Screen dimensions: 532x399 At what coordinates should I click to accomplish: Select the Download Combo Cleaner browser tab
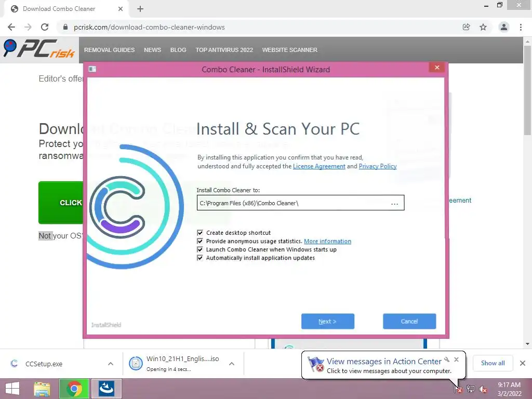pos(66,9)
